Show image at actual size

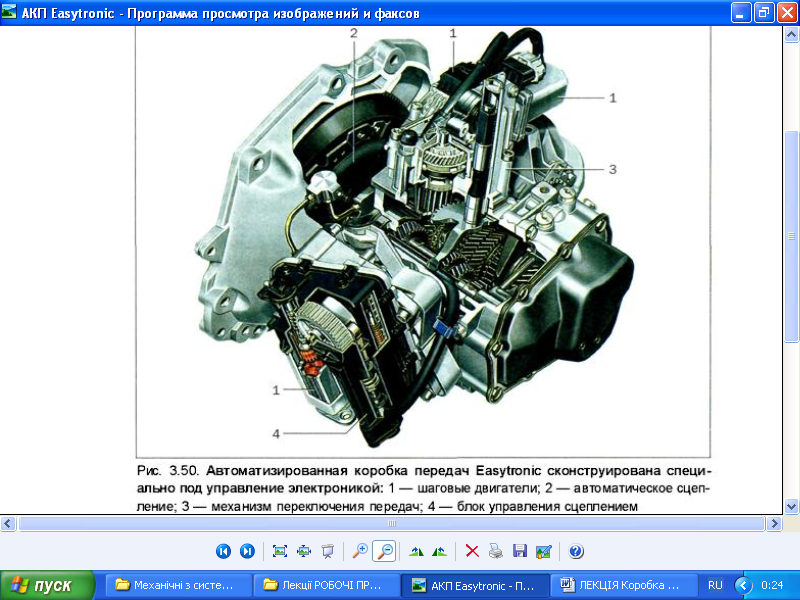[304, 551]
